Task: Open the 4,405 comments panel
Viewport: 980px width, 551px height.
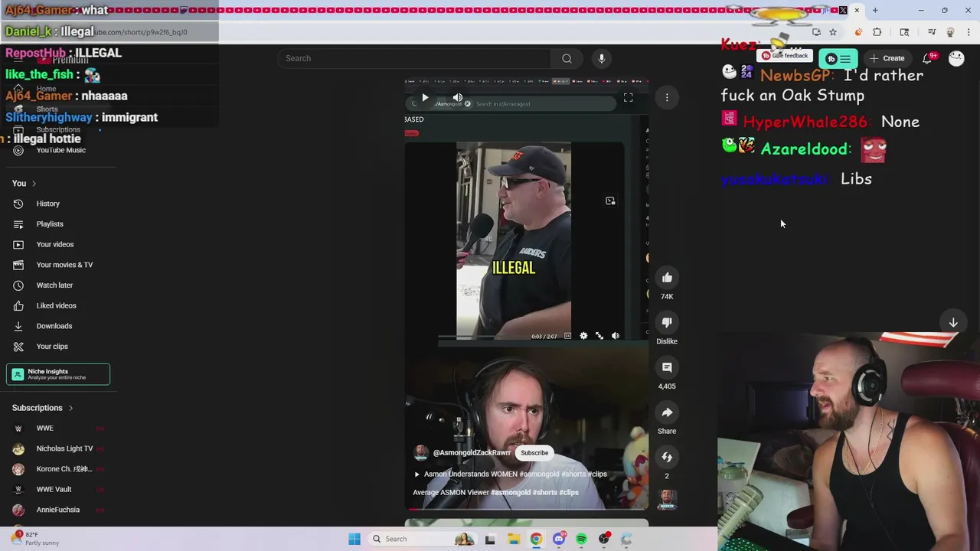Action: pos(667,367)
